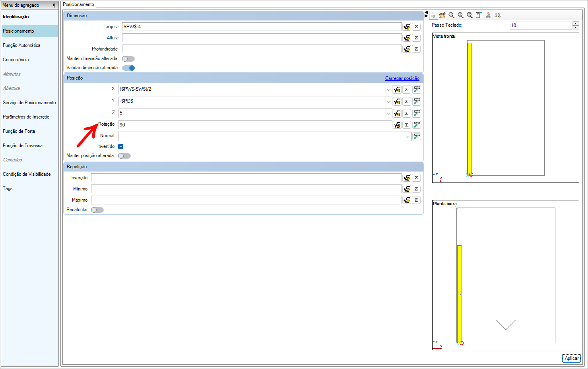This screenshot has width=588, height=369.
Task: Click the sigma icon for Largura
Action: (416, 27)
